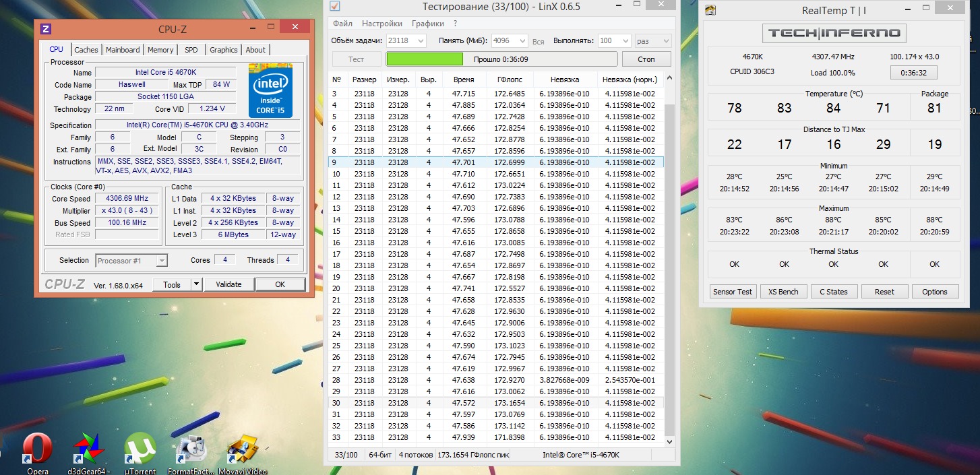Sort by the Время column header
Viewport: 980px width, 475px height.
point(464,80)
